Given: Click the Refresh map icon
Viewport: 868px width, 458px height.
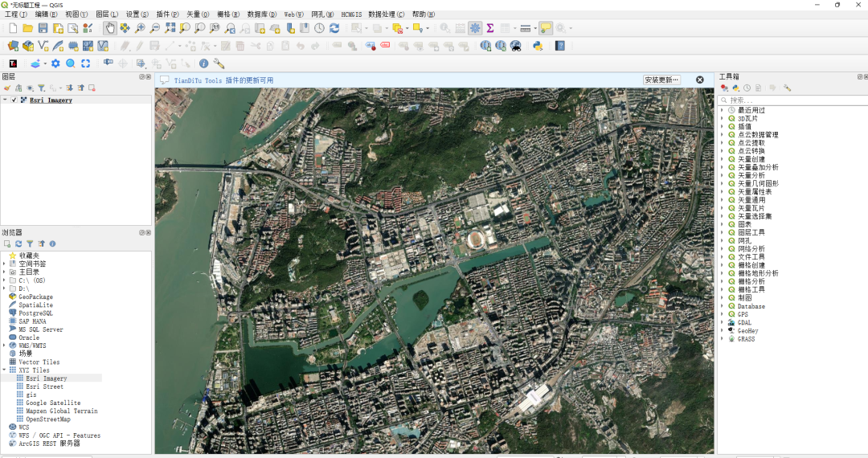Looking at the screenshot, I should pos(334,28).
